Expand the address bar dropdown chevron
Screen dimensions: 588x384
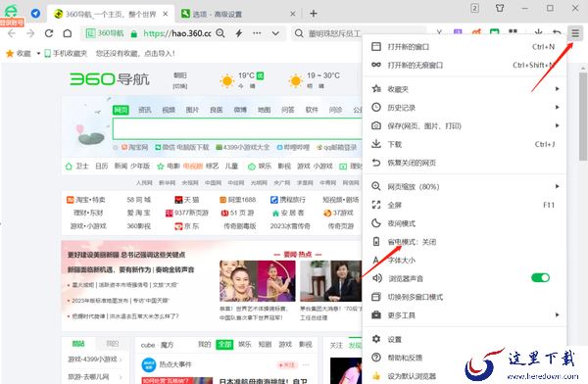tap(275, 33)
